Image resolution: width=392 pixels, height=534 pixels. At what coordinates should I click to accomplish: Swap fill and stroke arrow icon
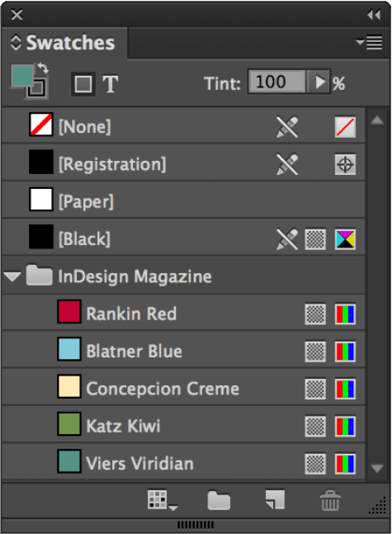pyautogui.click(x=43, y=69)
